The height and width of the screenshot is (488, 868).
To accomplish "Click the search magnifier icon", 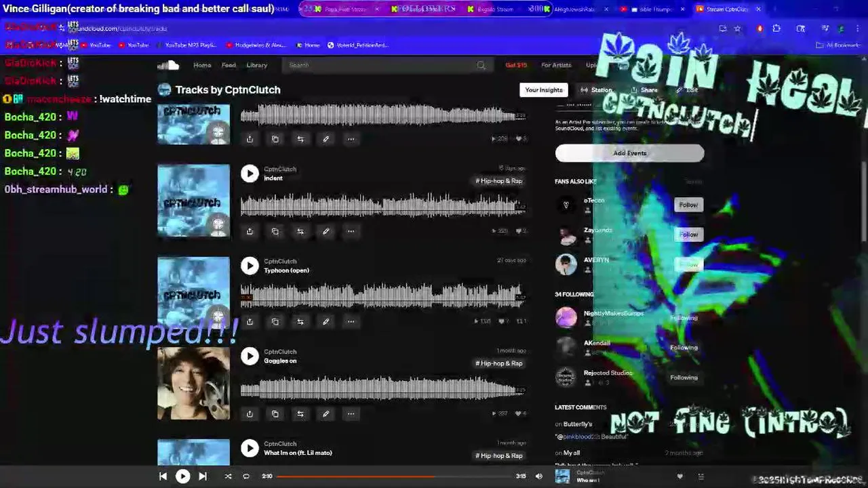I will (x=481, y=65).
